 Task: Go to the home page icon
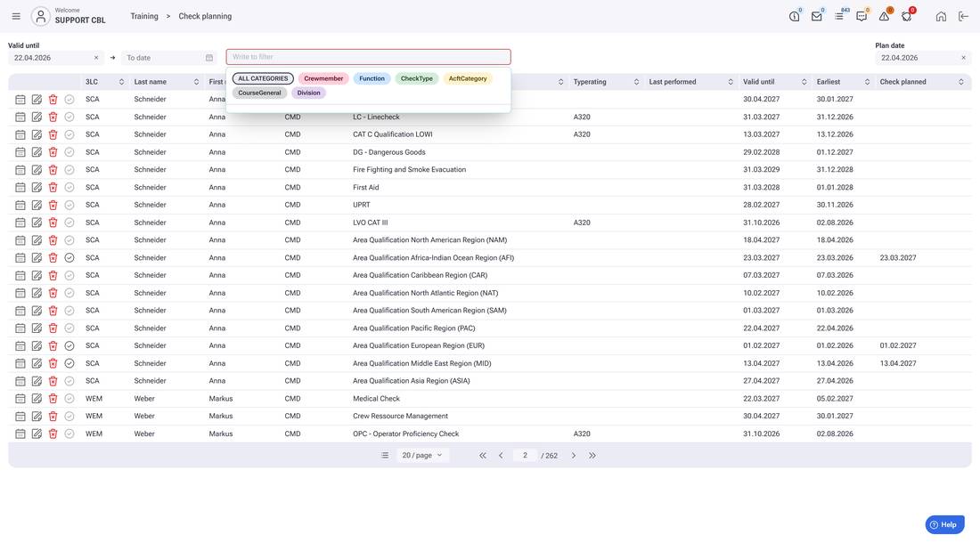click(x=941, y=16)
